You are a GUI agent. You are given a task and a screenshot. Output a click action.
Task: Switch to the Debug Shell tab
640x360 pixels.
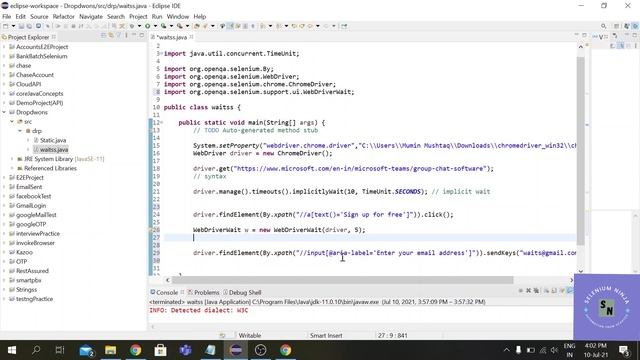click(x=242, y=292)
